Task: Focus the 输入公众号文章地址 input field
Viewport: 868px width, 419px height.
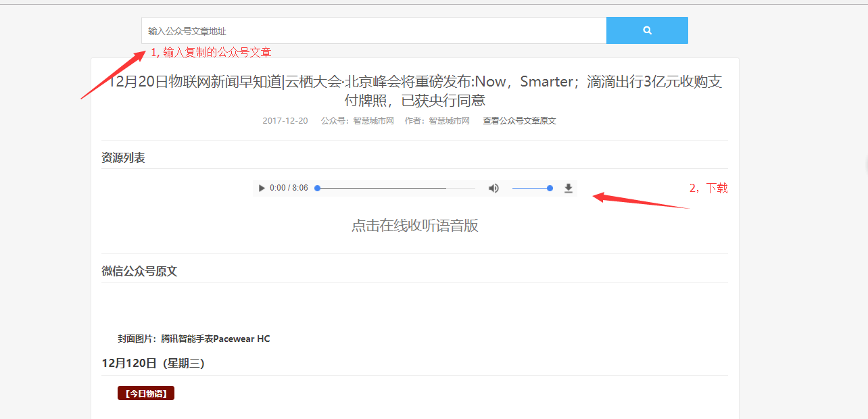Action: point(374,30)
